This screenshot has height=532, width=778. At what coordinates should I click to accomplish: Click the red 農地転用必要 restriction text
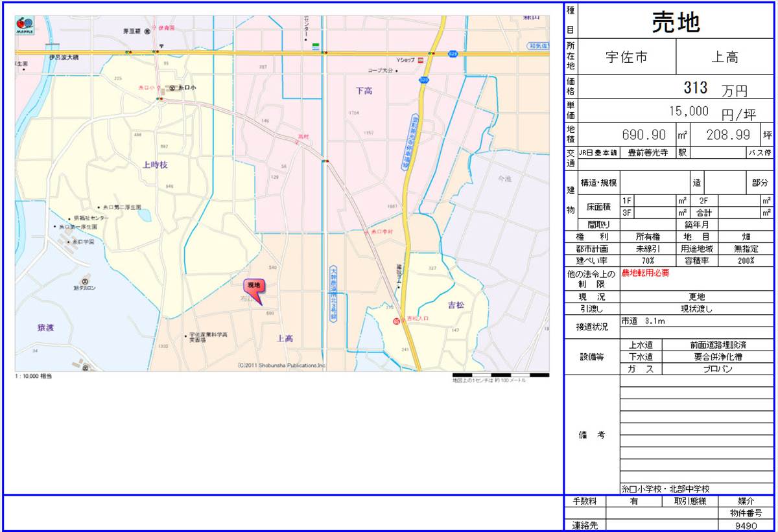coord(646,273)
